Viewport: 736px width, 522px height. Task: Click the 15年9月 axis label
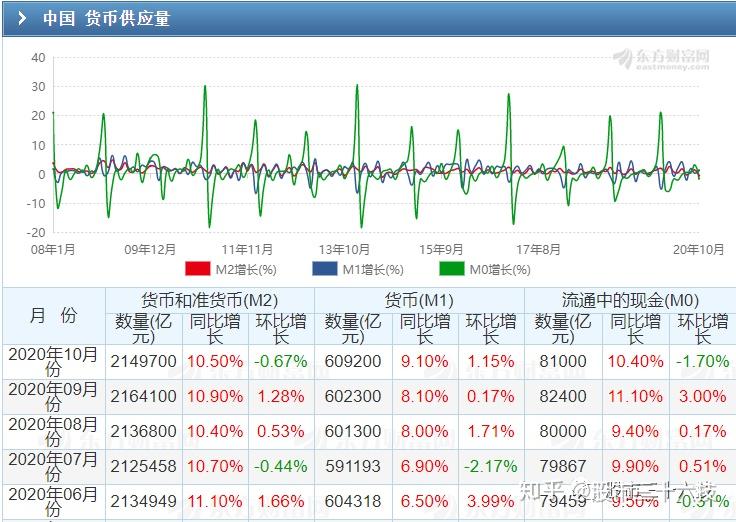click(x=441, y=249)
